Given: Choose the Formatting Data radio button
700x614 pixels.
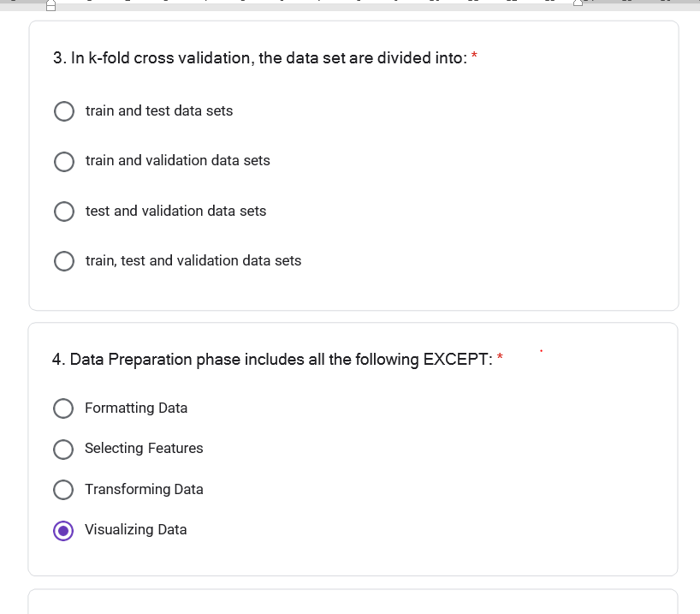Looking at the screenshot, I should pyautogui.click(x=63, y=408).
